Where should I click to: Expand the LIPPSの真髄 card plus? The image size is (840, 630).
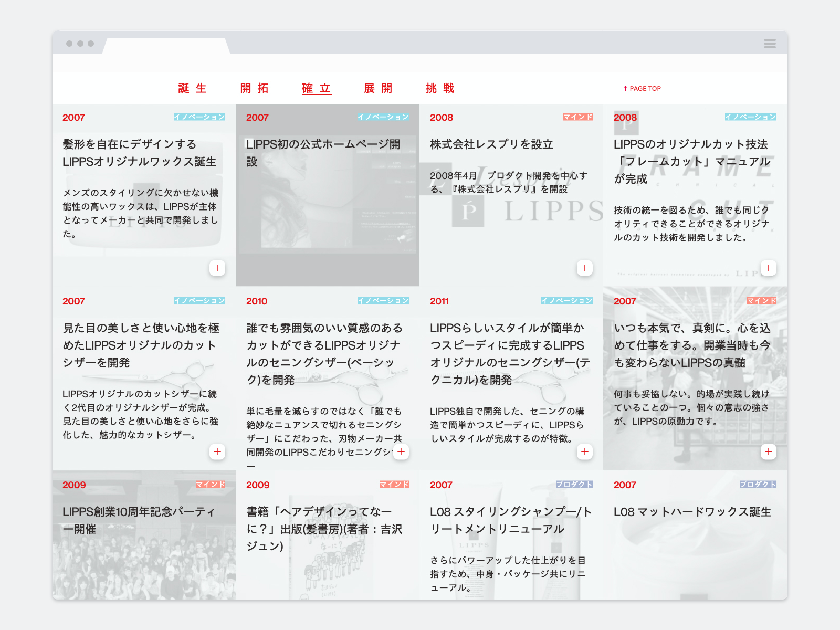769,452
